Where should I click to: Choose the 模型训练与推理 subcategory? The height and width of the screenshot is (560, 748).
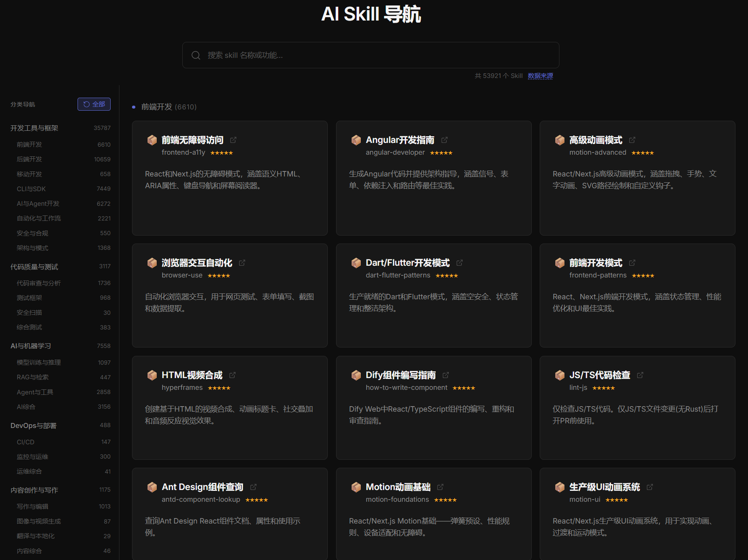(63, 363)
